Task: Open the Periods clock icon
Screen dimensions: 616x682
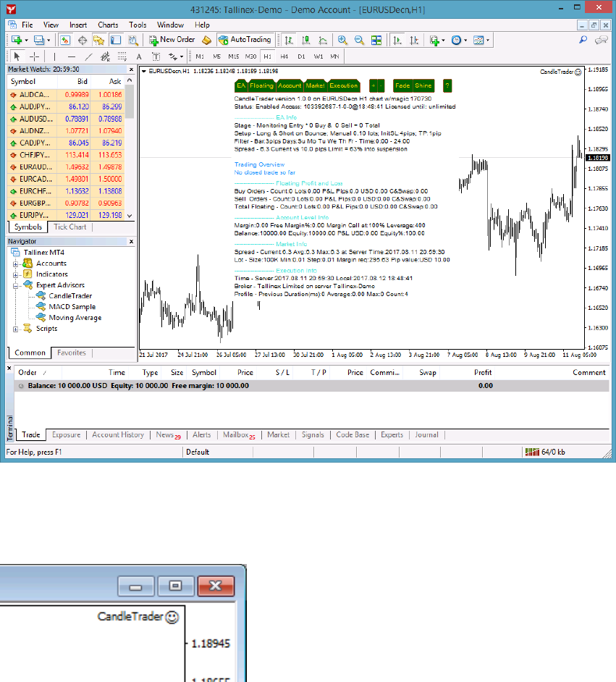Action: pyautogui.click(x=456, y=40)
